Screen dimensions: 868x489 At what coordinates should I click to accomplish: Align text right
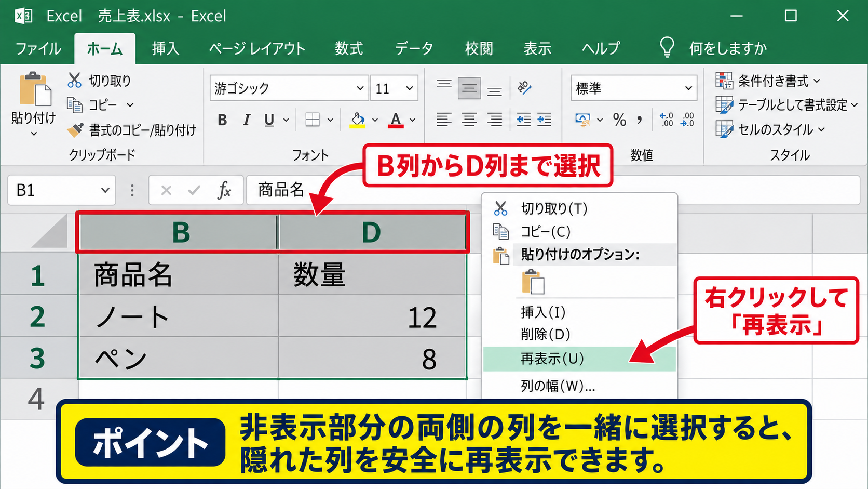coord(494,120)
